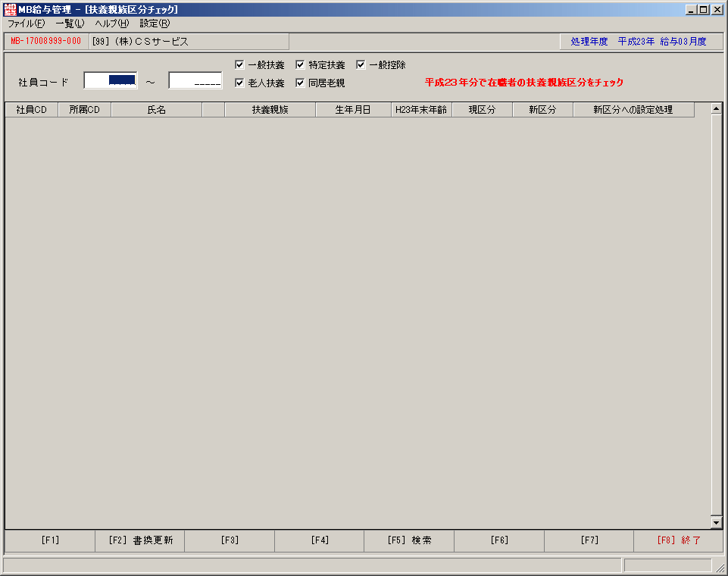The width and height of the screenshot is (728, 576).
Task: Click the 処理年度 平成23年 給与03月度 label
Action: point(639,42)
